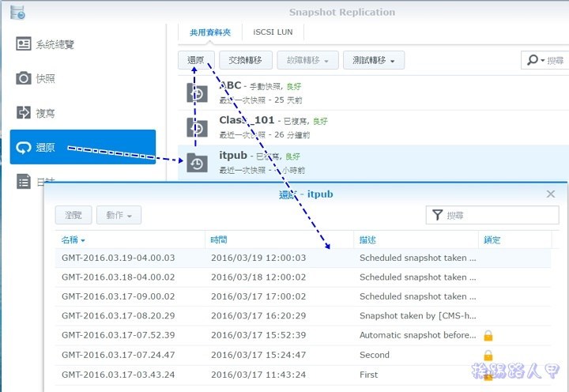The width and height of the screenshot is (569, 392).
Task: Sort by the 名稱 column header
Action: [130, 240]
